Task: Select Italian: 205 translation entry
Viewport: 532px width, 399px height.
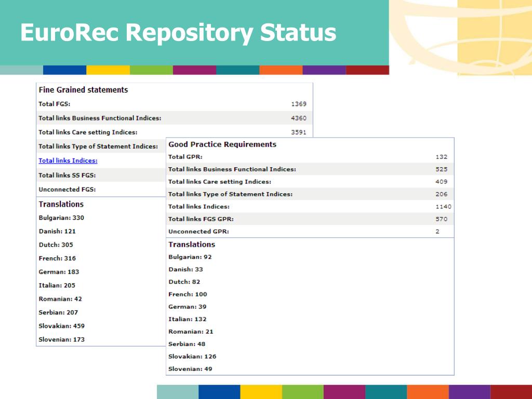Action: 57,285
